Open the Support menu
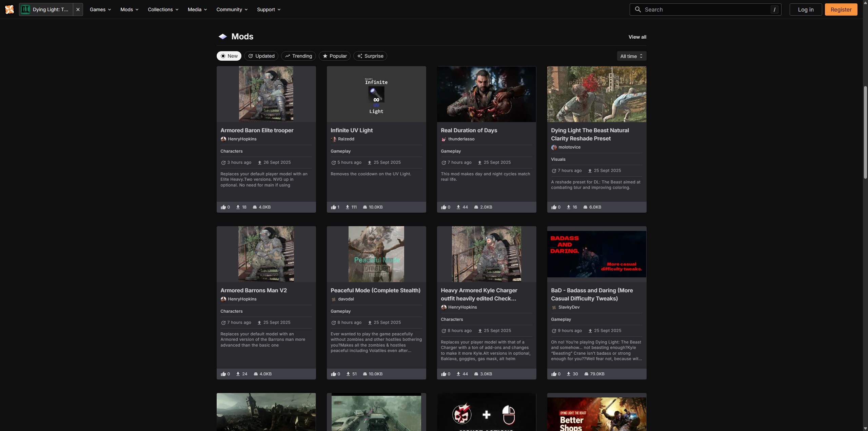 [x=269, y=9]
